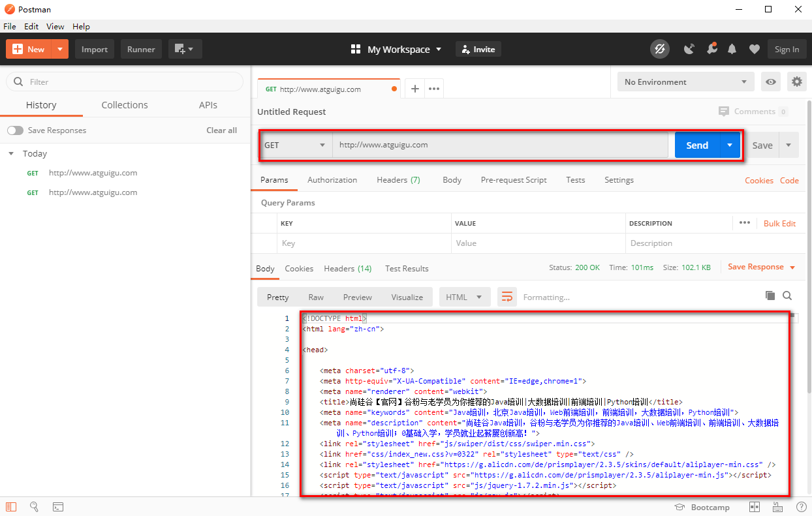Click the Import button

click(x=95, y=49)
